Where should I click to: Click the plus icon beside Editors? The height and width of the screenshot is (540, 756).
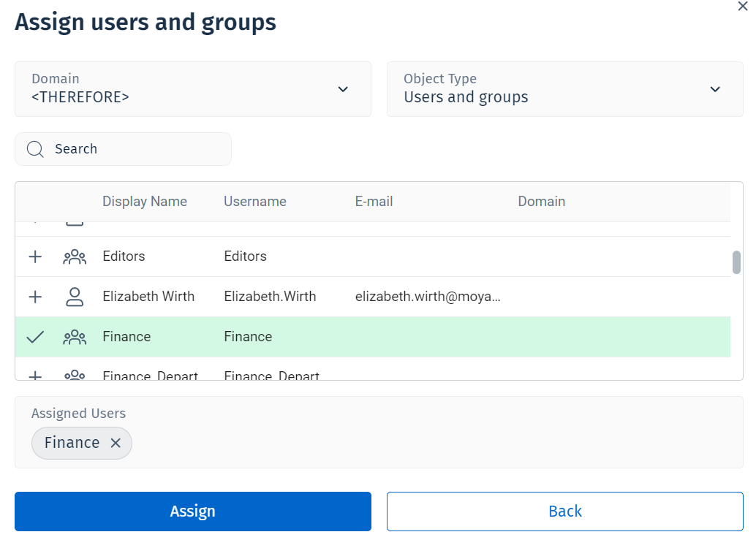coord(35,256)
